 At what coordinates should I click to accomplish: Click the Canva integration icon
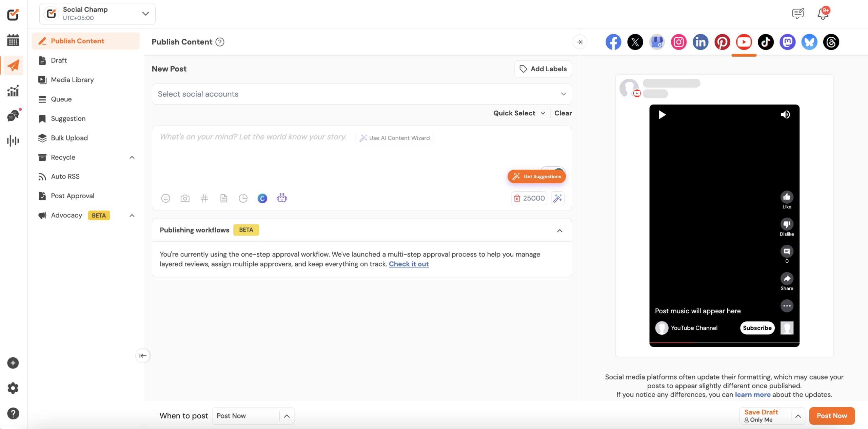click(x=262, y=198)
